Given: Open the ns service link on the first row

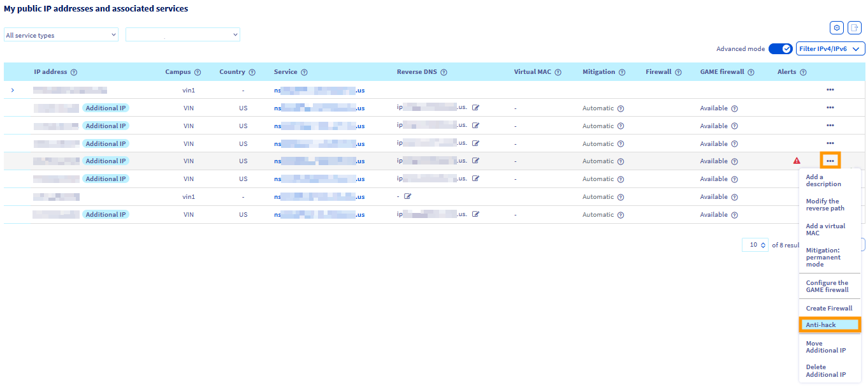Looking at the screenshot, I should pos(319,90).
